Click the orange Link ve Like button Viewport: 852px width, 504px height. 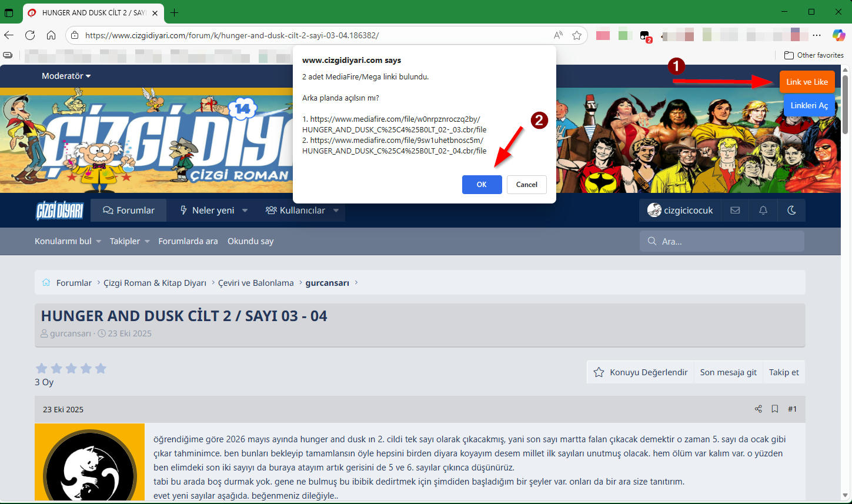click(807, 82)
